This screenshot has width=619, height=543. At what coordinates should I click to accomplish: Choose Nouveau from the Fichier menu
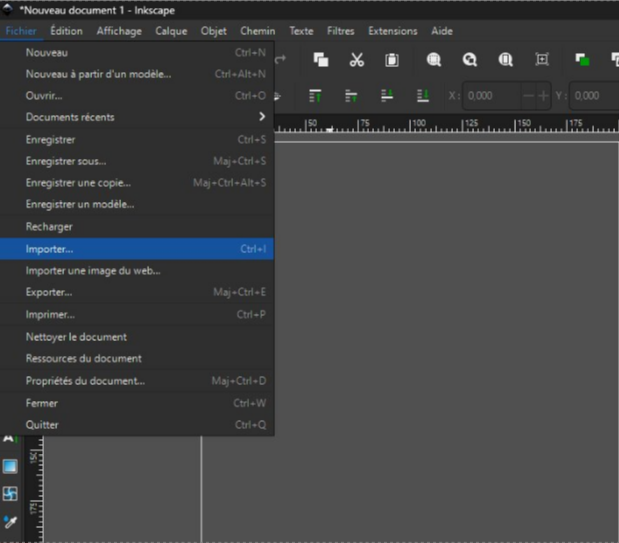pyautogui.click(x=137, y=53)
